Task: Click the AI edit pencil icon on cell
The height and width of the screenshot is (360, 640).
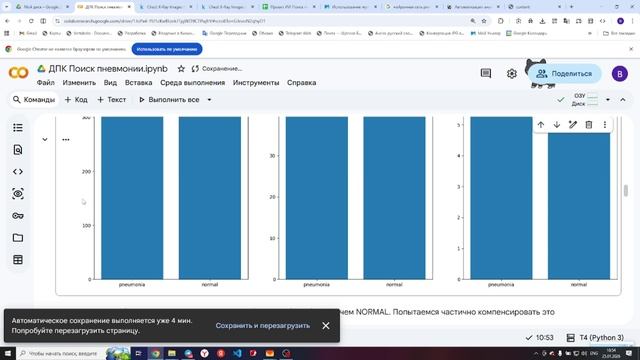Action: 573,125
